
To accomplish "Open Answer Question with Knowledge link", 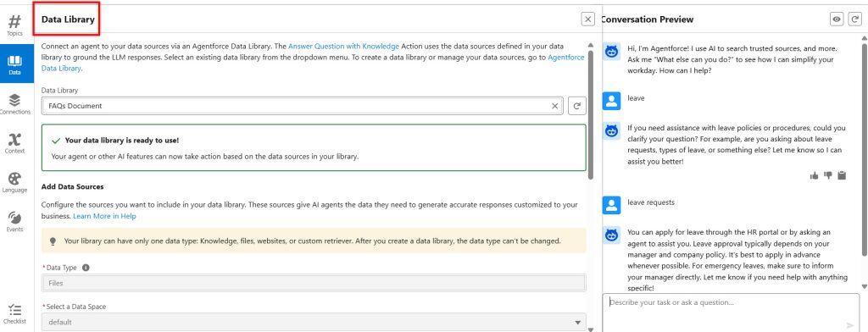I will click(x=343, y=47).
